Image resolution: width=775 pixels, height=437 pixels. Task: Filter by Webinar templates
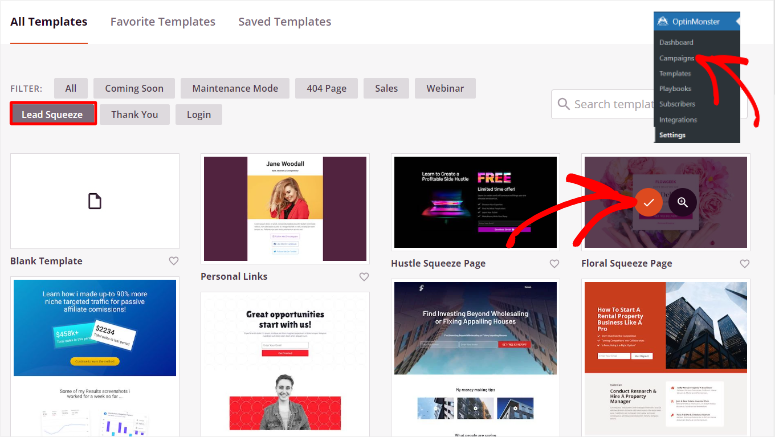[445, 88]
